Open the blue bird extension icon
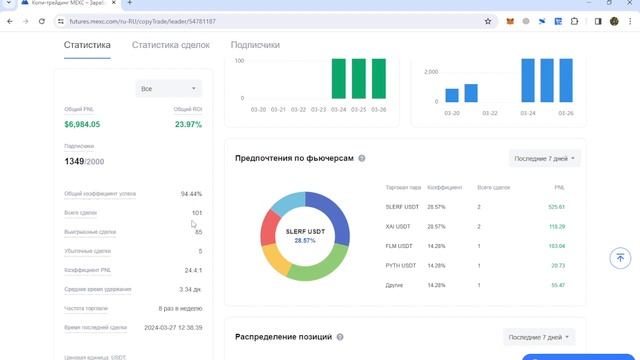 click(x=542, y=21)
